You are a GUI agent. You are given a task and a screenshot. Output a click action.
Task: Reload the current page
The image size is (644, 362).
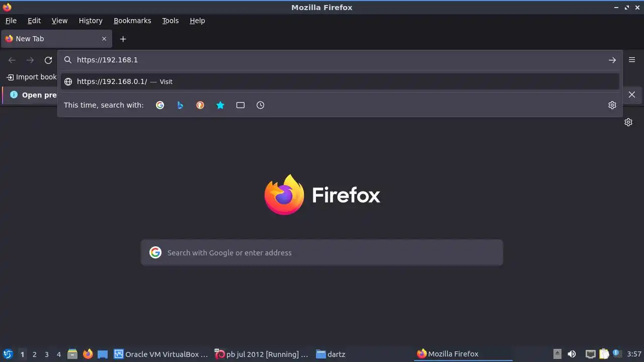[x=48, y=60]
